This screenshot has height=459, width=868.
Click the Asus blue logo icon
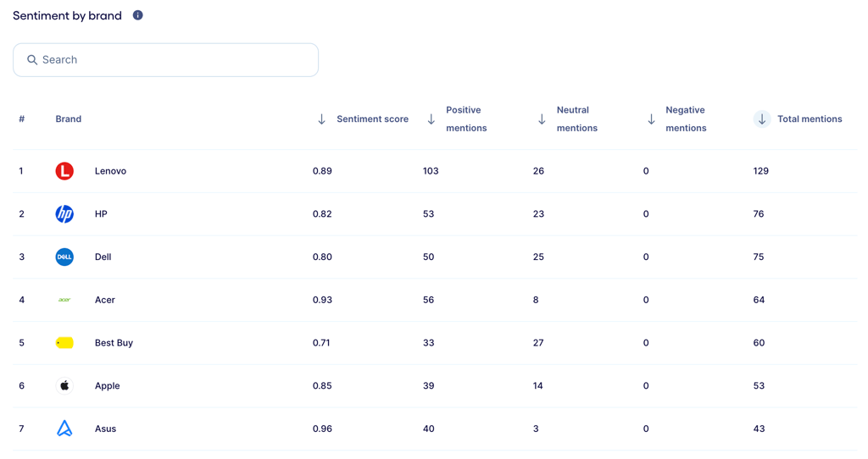[64, 429]
